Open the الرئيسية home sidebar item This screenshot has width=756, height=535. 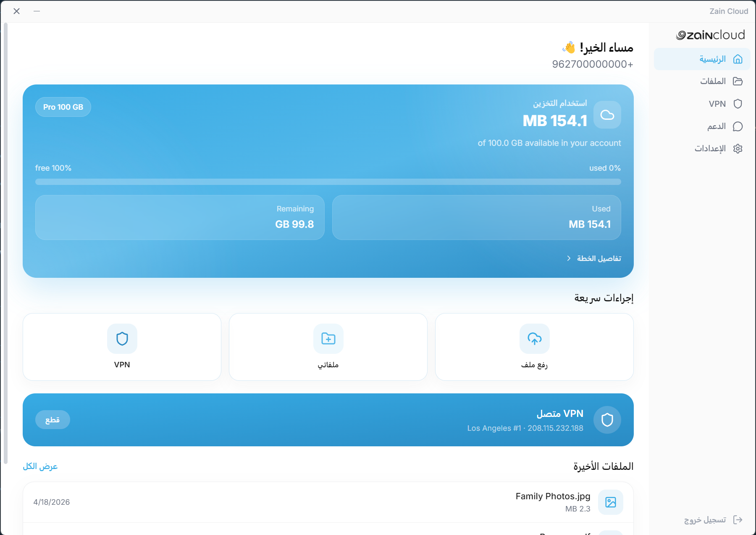coord(702,59)
